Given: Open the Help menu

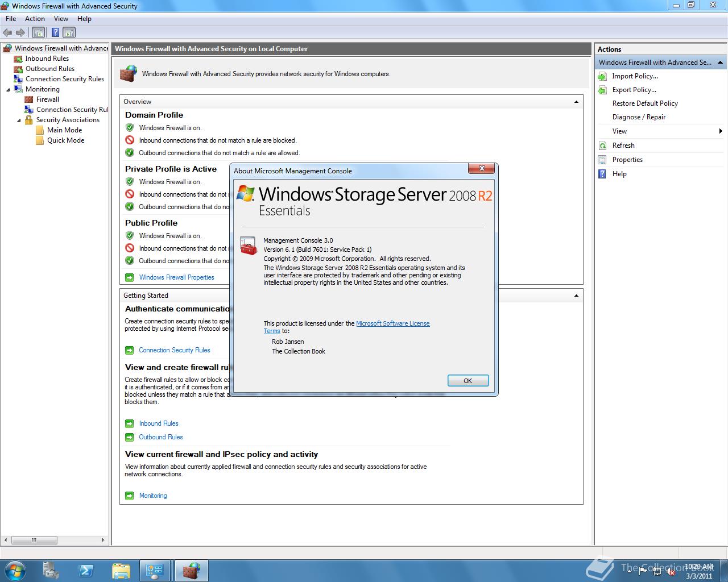Looking at the screenshot, I should pos(84,19).
